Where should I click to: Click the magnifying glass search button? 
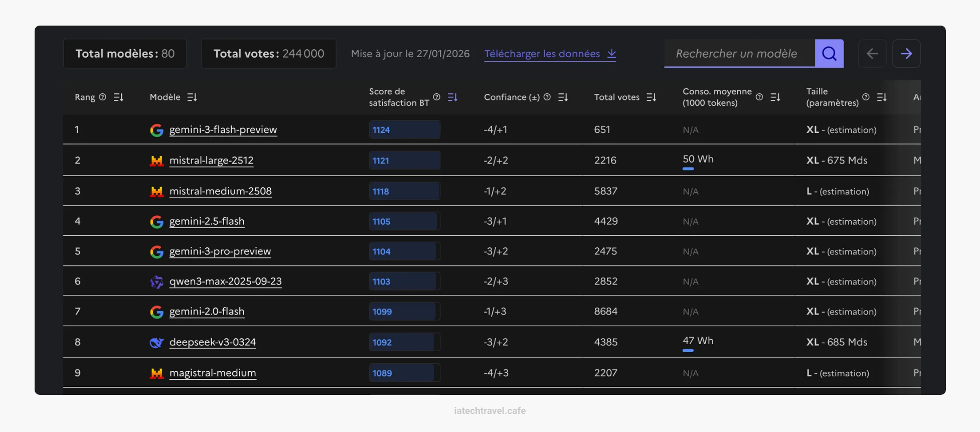click(829, 54)
